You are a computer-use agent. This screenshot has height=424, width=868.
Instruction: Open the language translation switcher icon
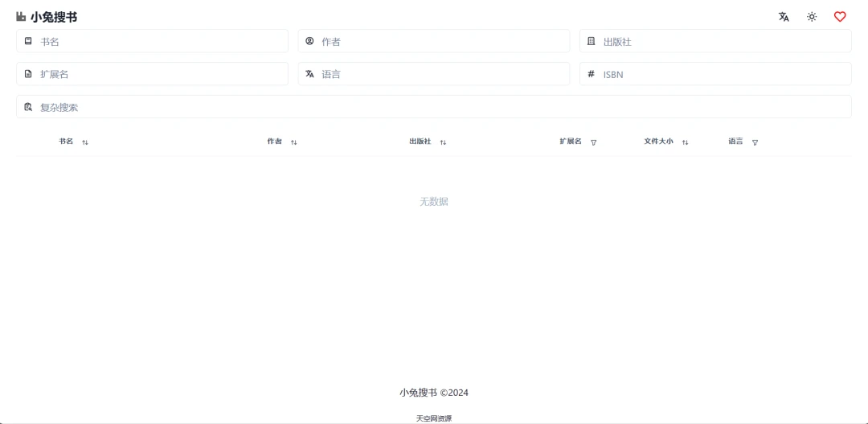coord(784,17)
